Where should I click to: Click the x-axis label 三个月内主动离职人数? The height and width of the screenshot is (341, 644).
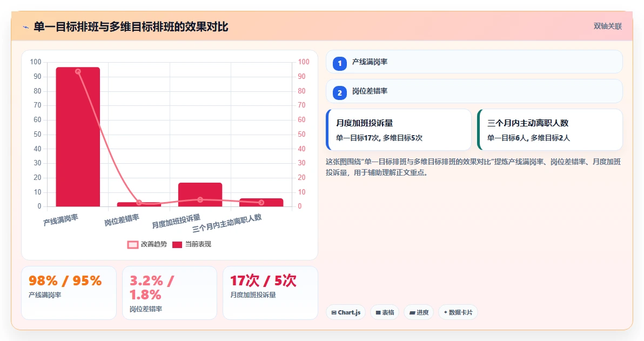pyautogui.click(x=227, y=223)
